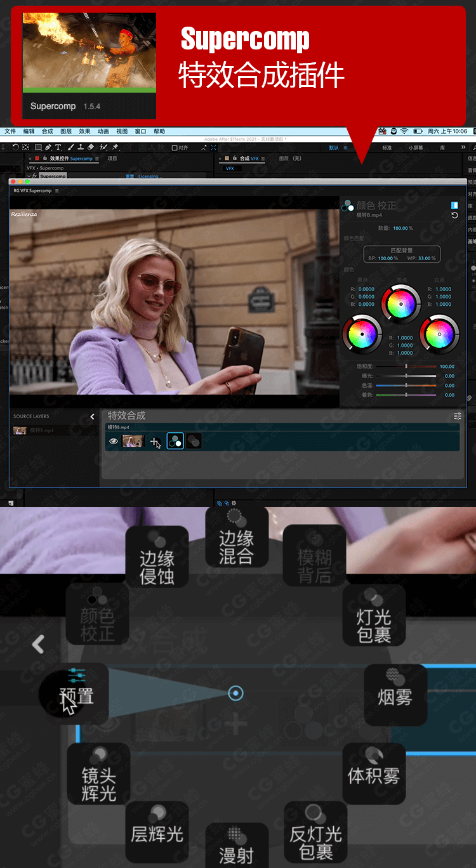Click the battery icon in the menu bar

(418, 131)
